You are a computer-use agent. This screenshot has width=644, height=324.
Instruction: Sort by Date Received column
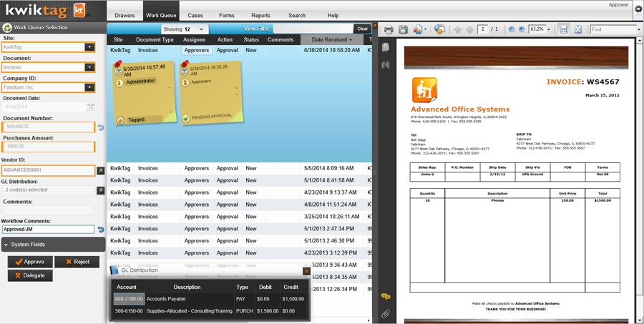(x=332, y=40)
